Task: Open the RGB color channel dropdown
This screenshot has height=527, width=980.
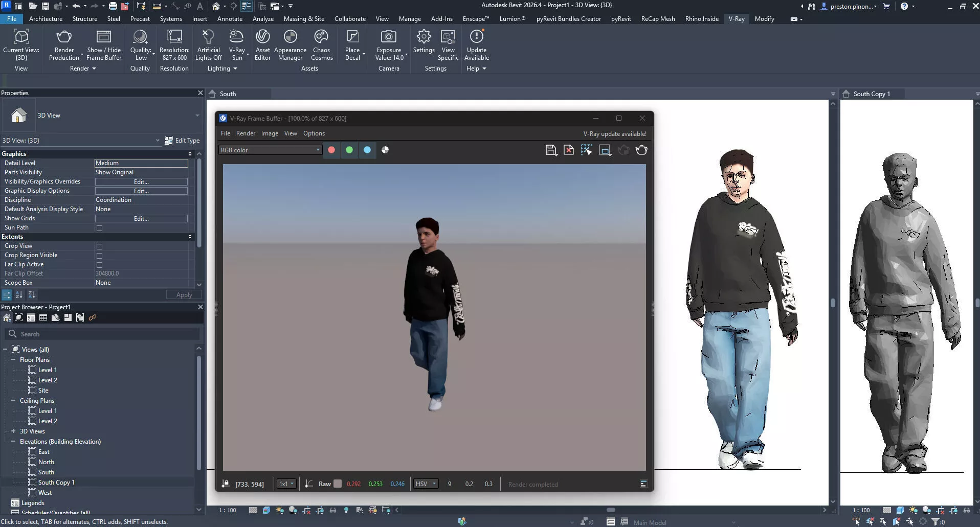Action: click(x=270, y=150)
